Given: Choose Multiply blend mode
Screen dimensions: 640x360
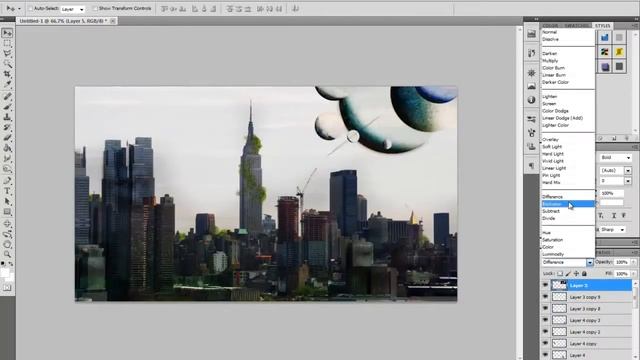Looking at the screenshot, I should point(568,60).
